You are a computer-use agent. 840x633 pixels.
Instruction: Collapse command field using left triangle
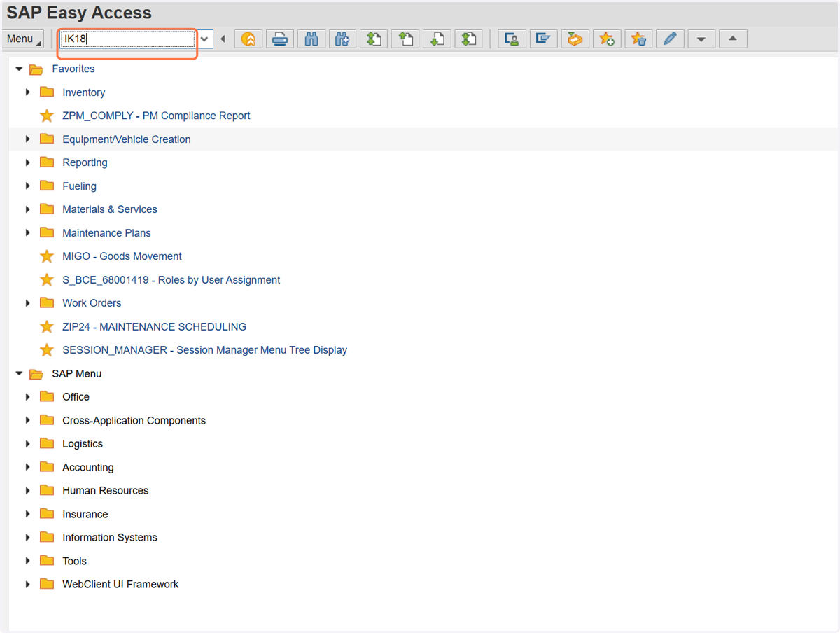pyautogui.click(x=223, y=39)
